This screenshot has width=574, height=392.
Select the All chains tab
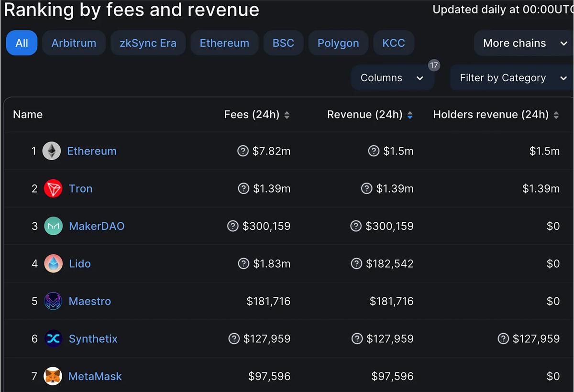[x=22, y=43]
